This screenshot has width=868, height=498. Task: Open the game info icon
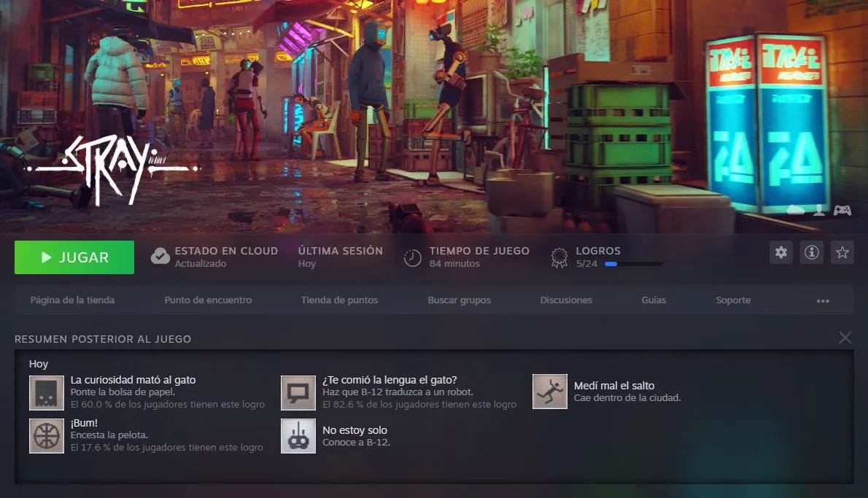pos(812,252)
